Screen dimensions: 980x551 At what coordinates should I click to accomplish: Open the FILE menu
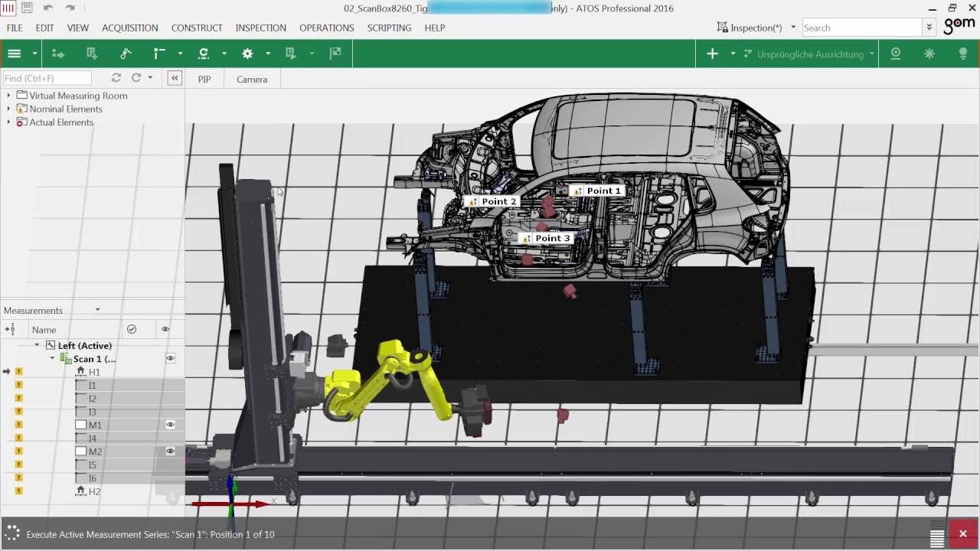(x=15, y=28)
